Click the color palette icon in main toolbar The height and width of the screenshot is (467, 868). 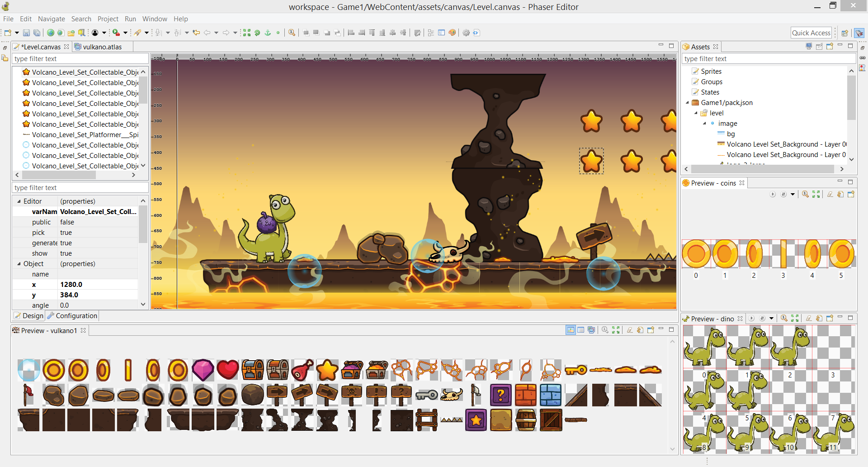(452, 33)
